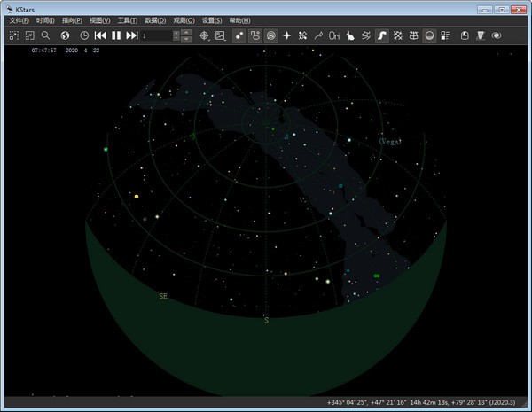Toggle the Milky Way display button

pyautogui.click(x=382, y=35)
